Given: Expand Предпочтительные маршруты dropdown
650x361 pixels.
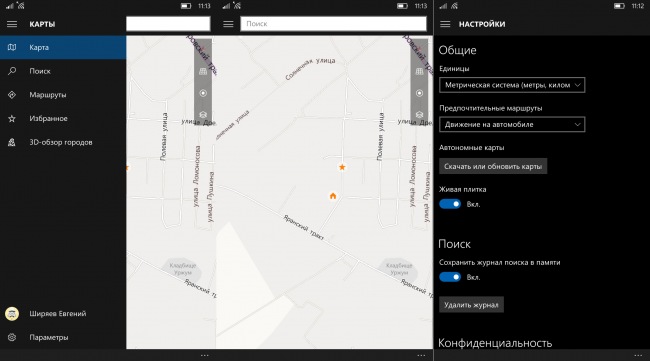Looking at the screenshot, I should pyautogui.click(x=512, y=124).
